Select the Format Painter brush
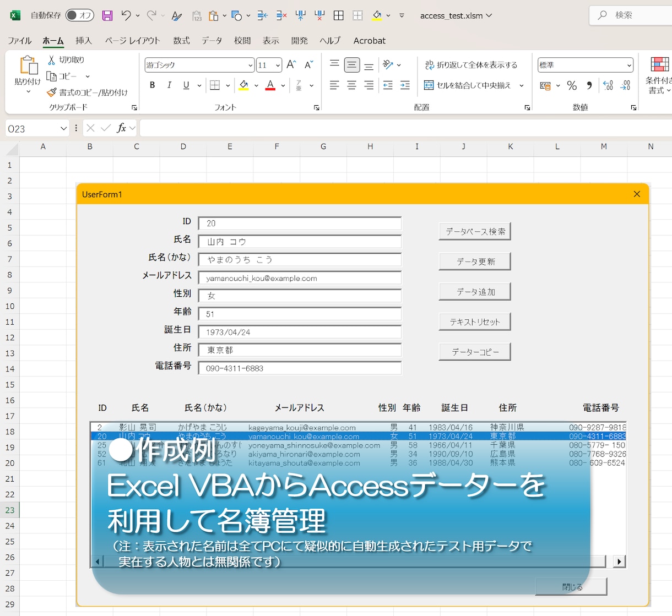Image resolution: width=672 pixels, height=616 pixels. coord(52,92)
